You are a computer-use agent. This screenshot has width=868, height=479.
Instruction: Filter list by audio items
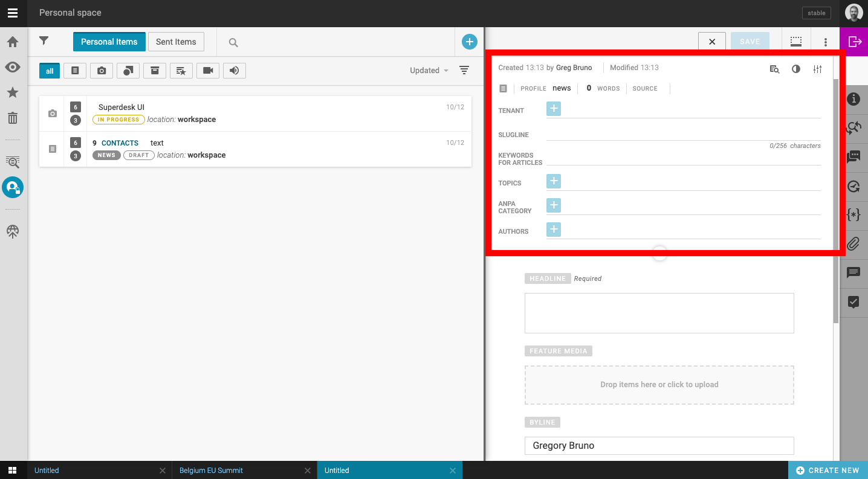pos(235,71)
